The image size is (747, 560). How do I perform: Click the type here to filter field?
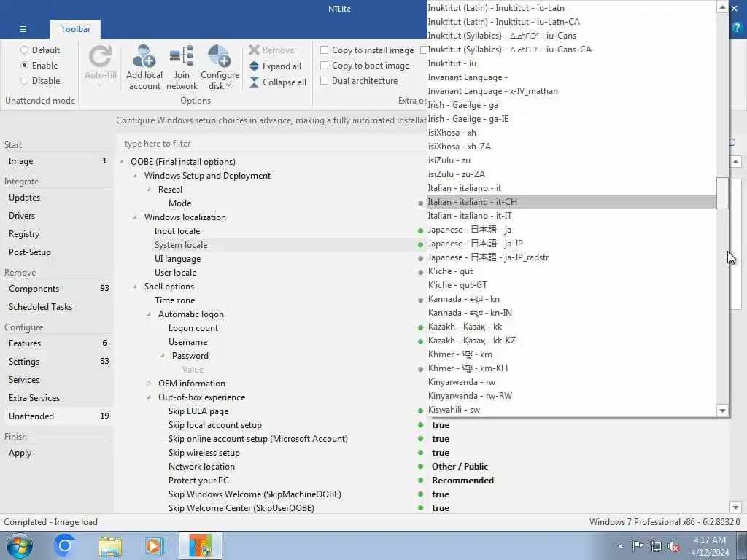271,144
